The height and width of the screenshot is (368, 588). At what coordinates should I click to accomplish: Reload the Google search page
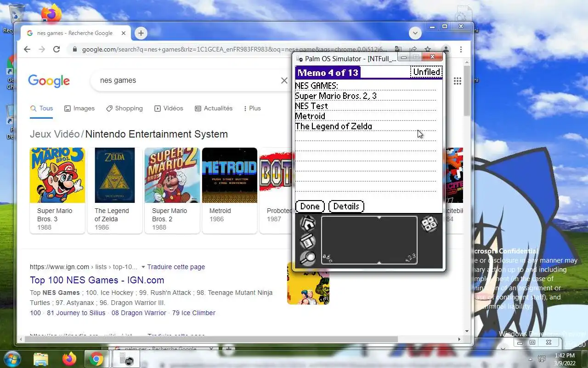(57, 49)
